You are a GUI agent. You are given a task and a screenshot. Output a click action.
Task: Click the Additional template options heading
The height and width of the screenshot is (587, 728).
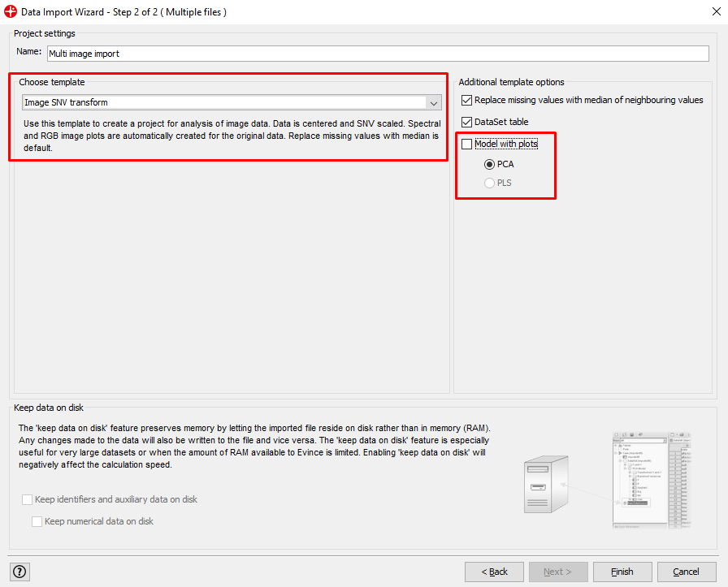[511, 82]
